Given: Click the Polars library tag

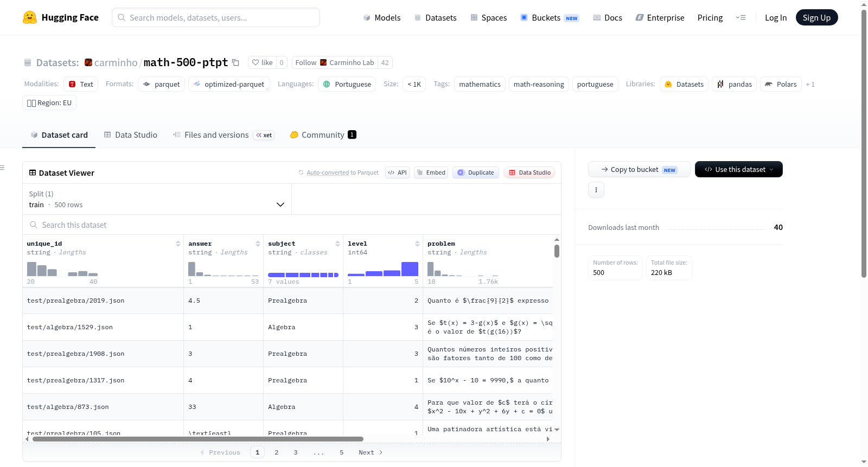Looking at the screenshot, I should point(781,84).
